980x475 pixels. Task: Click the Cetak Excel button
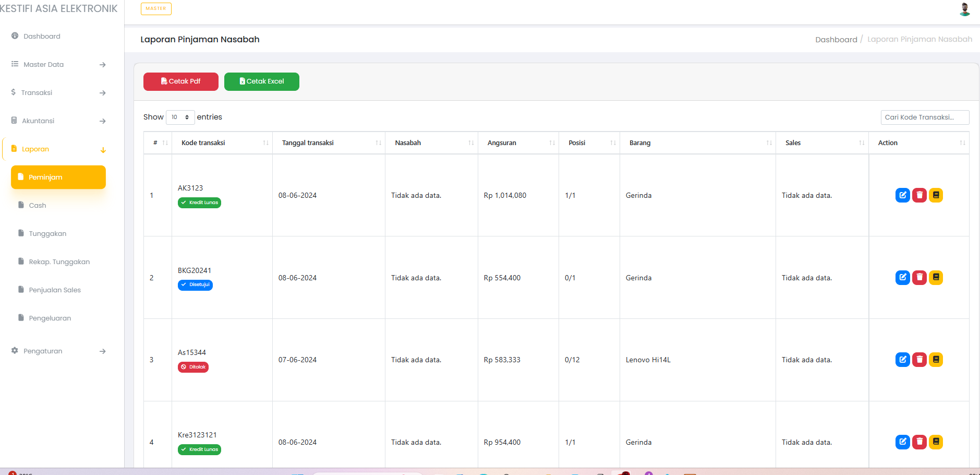click(x=261, y=81)
